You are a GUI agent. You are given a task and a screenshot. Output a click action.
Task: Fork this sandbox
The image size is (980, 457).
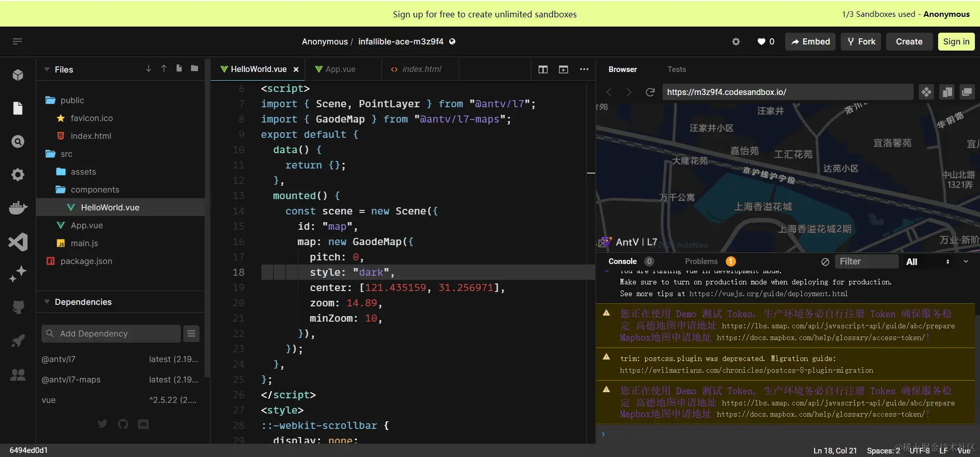coord(862,42)
